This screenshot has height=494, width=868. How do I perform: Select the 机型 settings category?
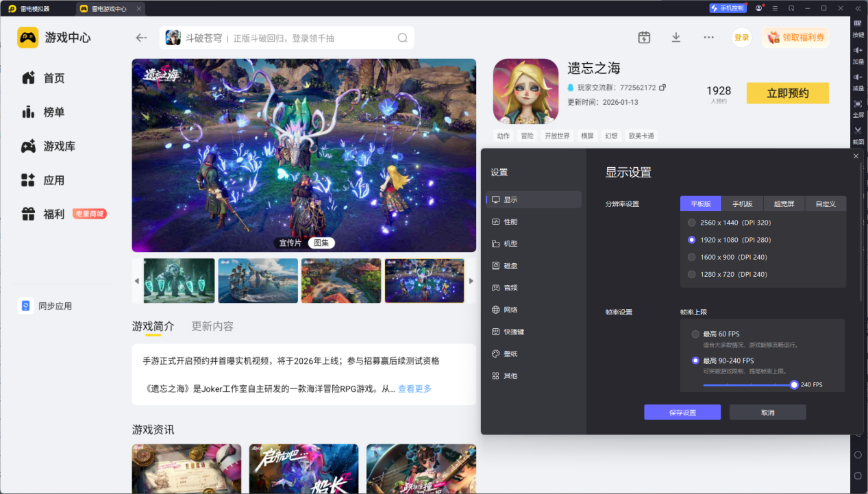(534, 244)
